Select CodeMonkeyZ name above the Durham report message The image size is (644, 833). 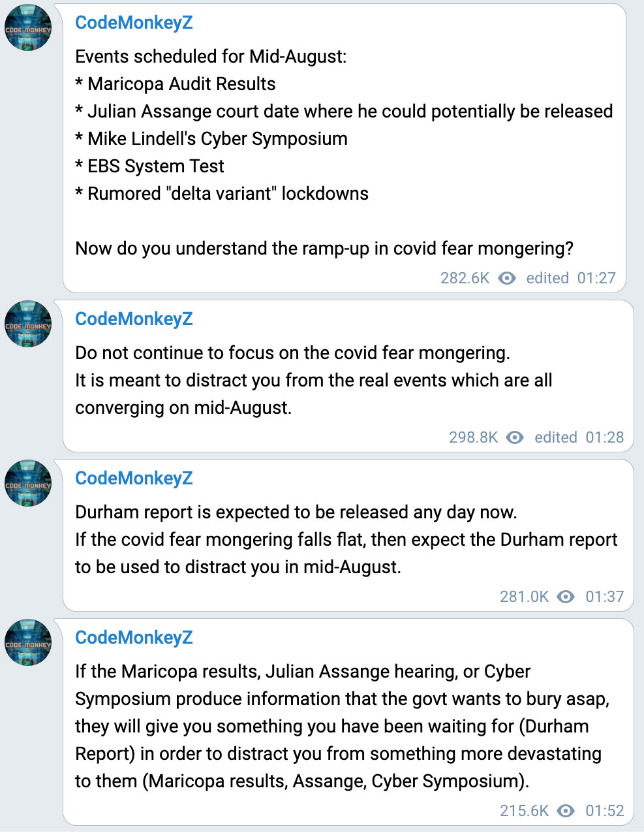pyautogui.click(x=134, y=479)
